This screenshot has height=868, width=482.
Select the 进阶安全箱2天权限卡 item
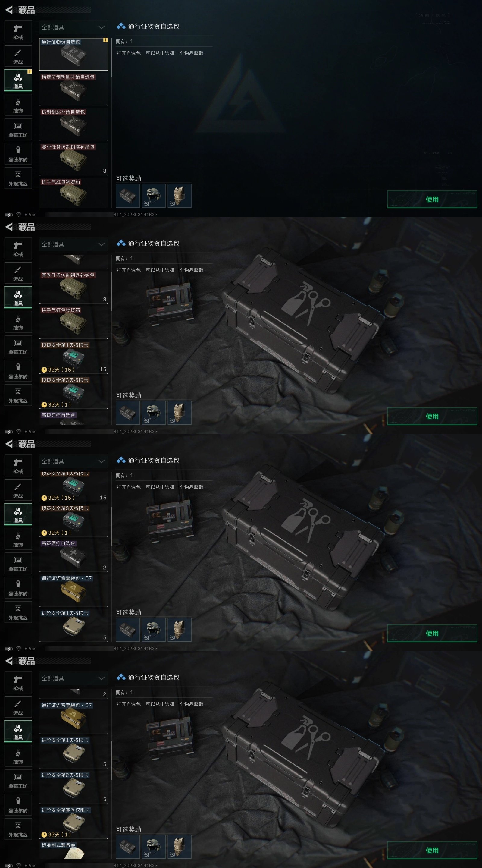[74, 787]
